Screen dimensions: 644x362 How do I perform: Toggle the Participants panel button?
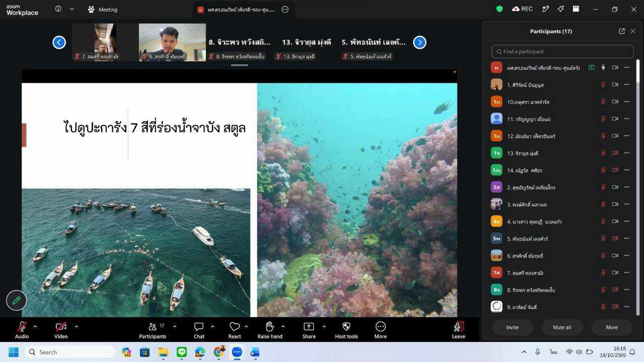pos(152,330)
